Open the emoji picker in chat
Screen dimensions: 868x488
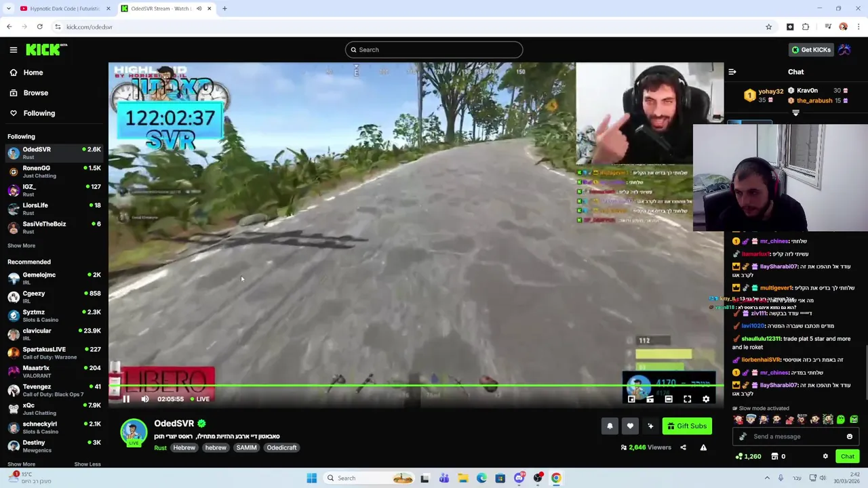click(x=849, y=436)
